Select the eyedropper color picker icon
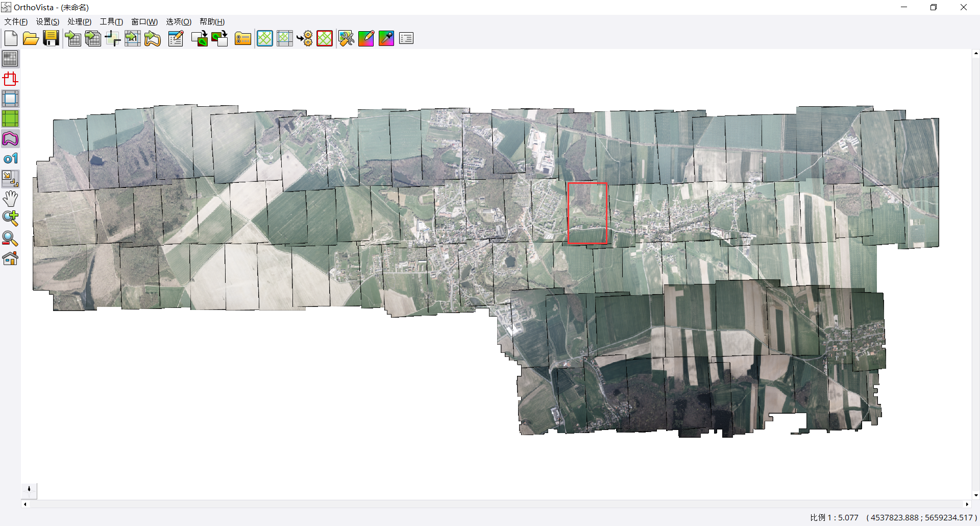The image size is (980, 526). [386, 38]
